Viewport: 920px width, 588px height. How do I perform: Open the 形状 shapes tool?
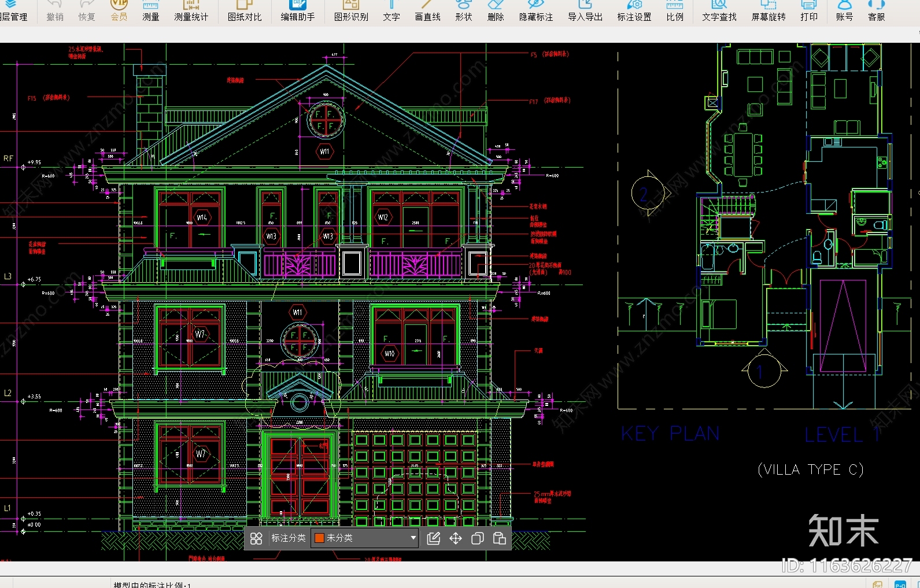pos(464,12)
